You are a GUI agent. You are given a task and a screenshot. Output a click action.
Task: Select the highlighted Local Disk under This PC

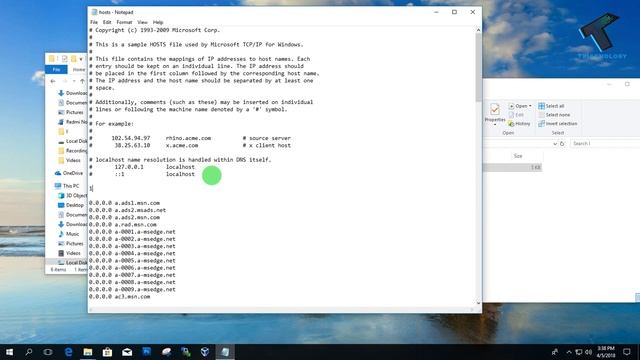click(x=73, y=262)
